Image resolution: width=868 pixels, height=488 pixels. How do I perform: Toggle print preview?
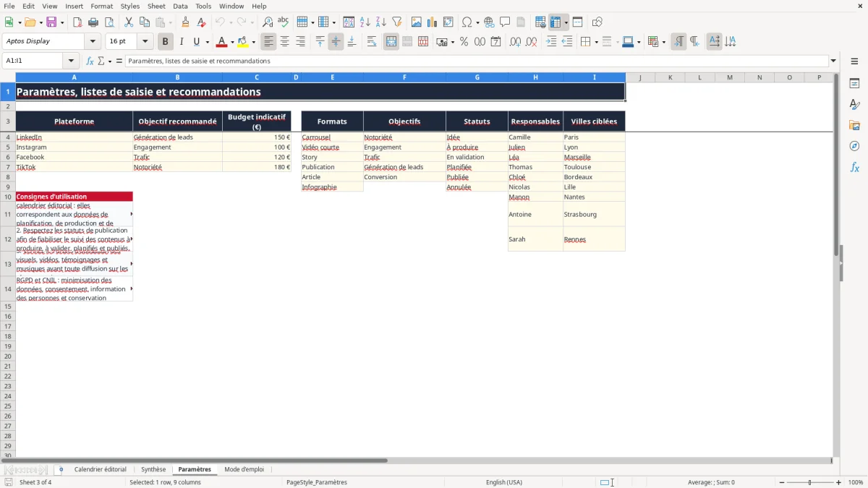click(x=109, y=22)
